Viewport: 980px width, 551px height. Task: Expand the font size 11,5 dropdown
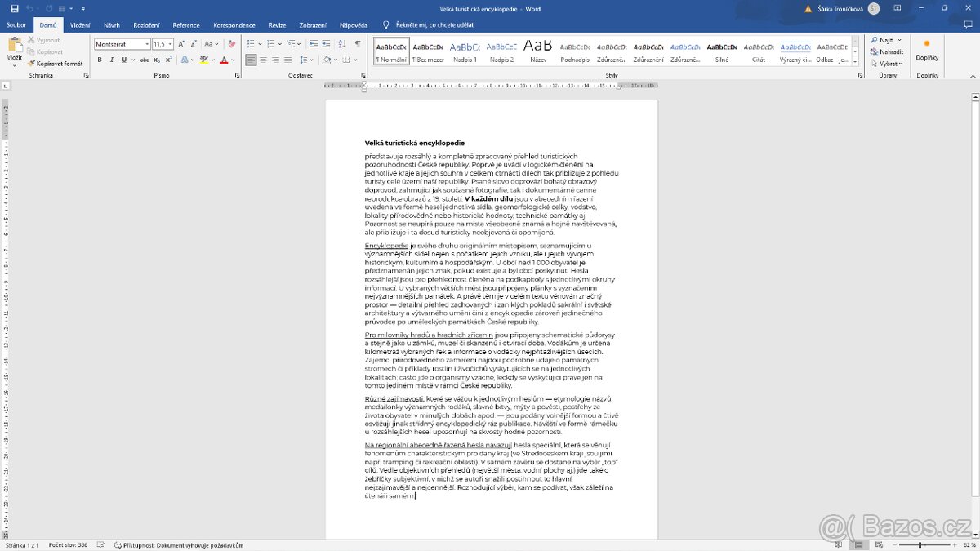(169, 44)
